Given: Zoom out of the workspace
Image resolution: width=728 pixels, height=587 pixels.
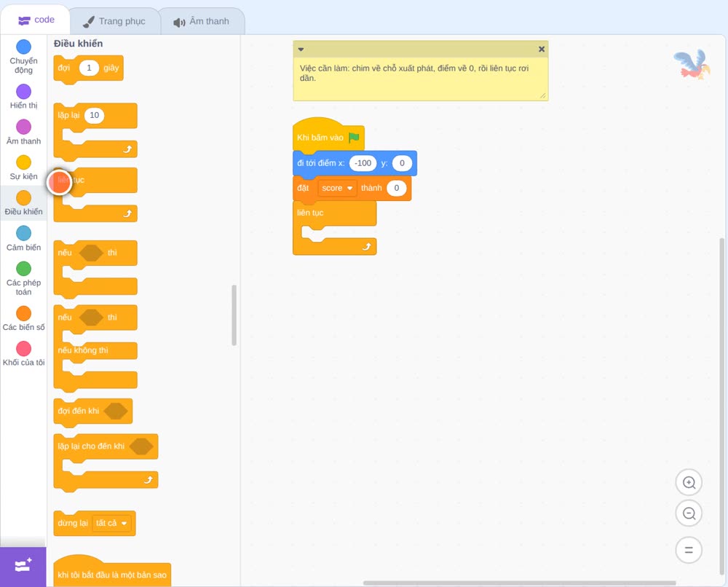Looking at the screenshot, I should point(689,513).
